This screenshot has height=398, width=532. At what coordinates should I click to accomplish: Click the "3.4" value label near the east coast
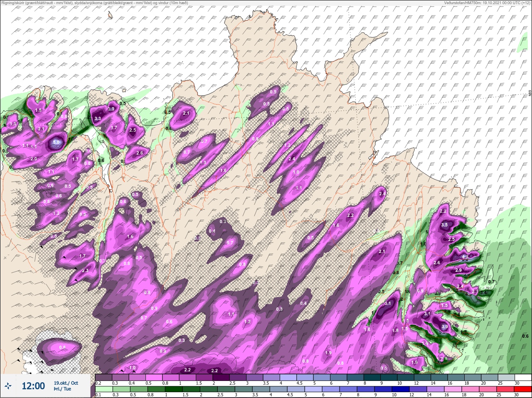pyautogui.click(x=483, y=293)
